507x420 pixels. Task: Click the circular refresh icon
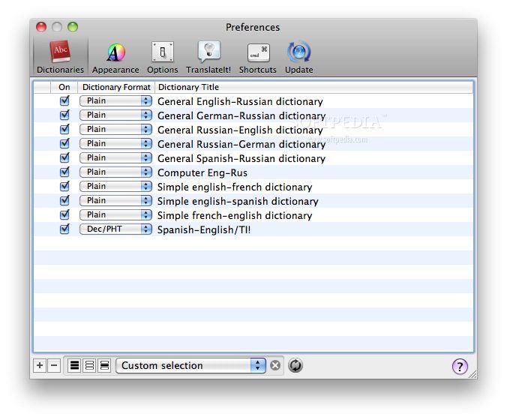[x=295, y=366]
